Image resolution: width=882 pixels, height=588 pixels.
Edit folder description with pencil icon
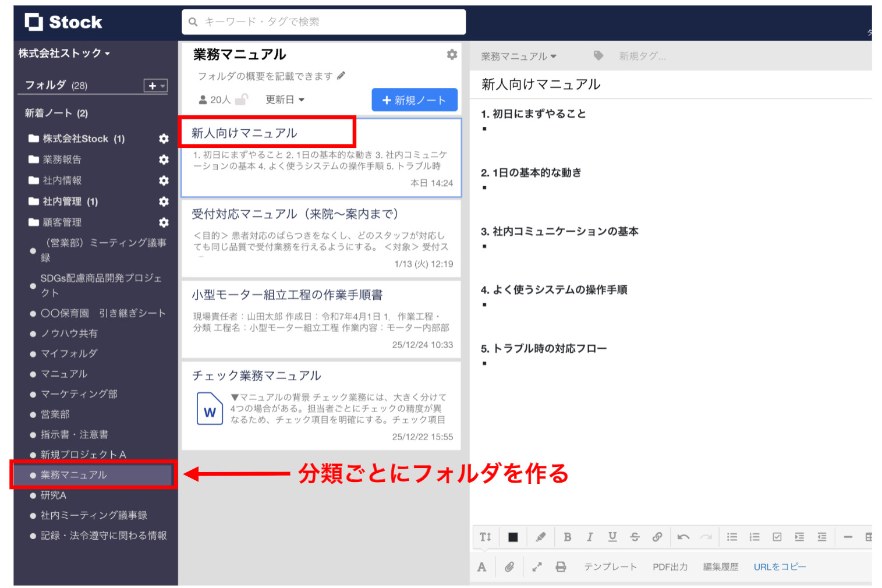pos(341,76)
